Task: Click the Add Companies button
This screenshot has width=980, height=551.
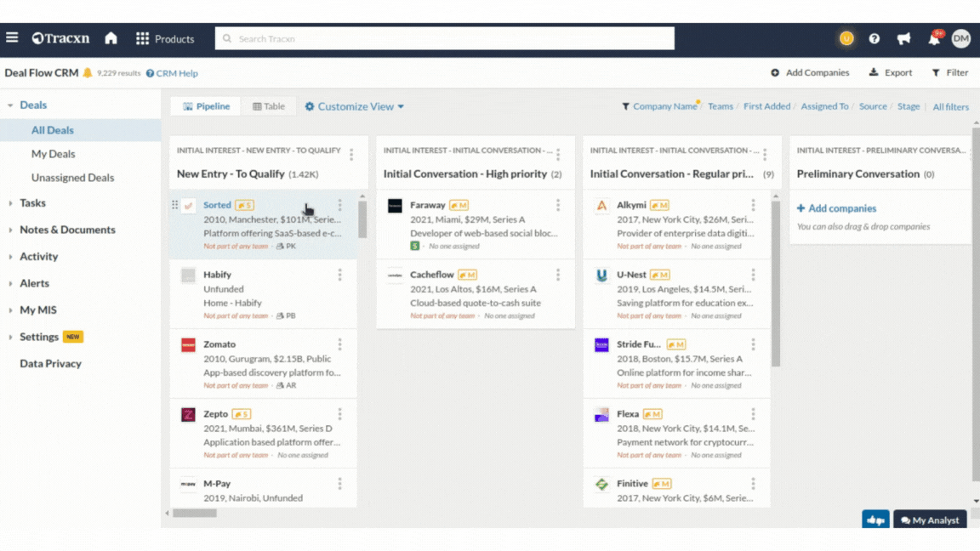Action: point(810,73)
